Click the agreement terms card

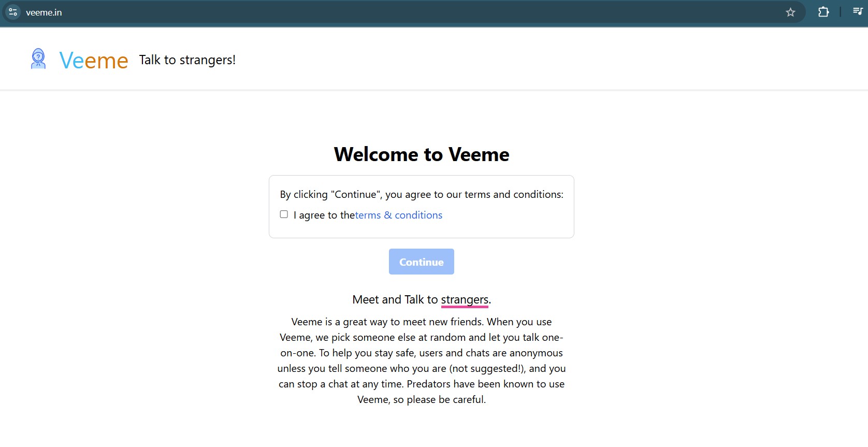[421, 206]
